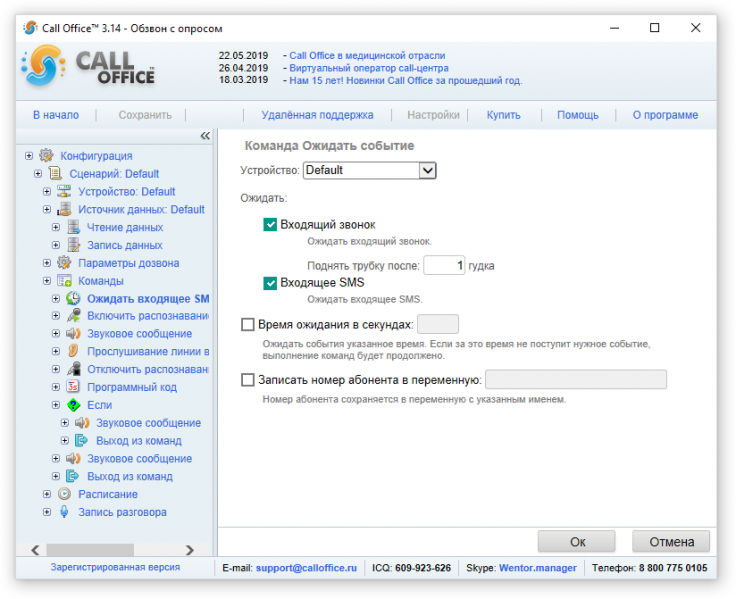Collapse the sidebar with double chevron

(205, 136)
